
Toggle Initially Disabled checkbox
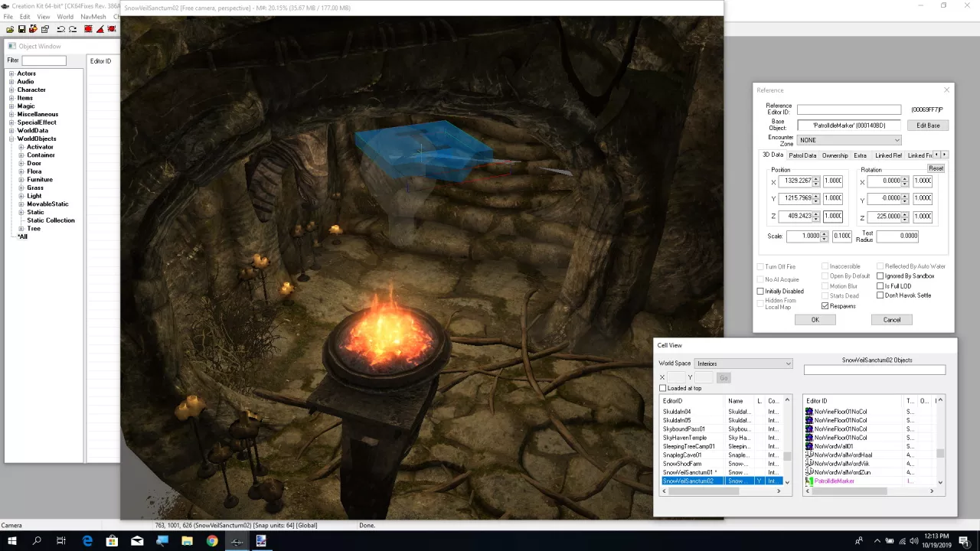click(760, 292)
